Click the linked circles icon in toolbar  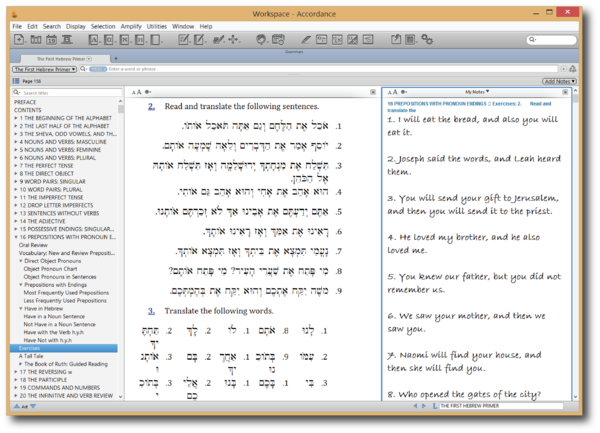426,39
